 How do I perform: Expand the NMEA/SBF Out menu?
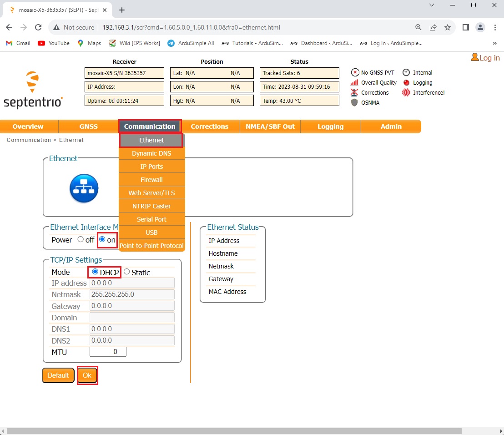point(270,126)
